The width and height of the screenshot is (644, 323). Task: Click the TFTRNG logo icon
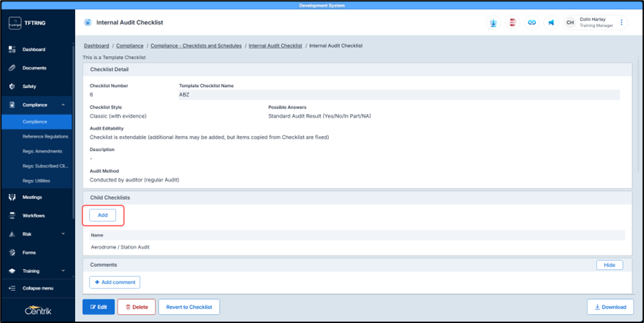15,23
